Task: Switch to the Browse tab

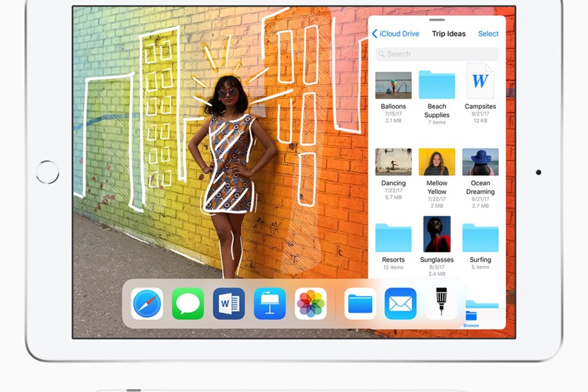Action: (471, 319)
